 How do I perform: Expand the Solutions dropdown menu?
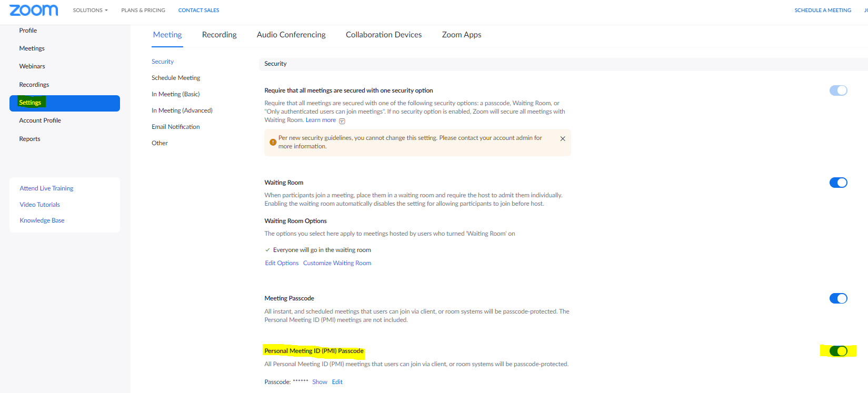pyautogui.click(x=90, y=10)
